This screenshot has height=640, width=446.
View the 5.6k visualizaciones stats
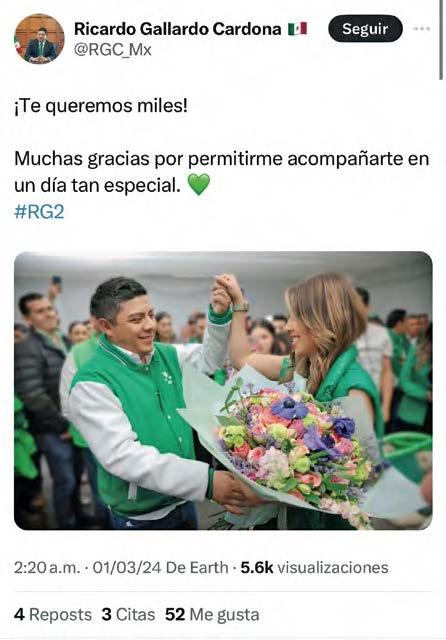click(x=314, y=568)
